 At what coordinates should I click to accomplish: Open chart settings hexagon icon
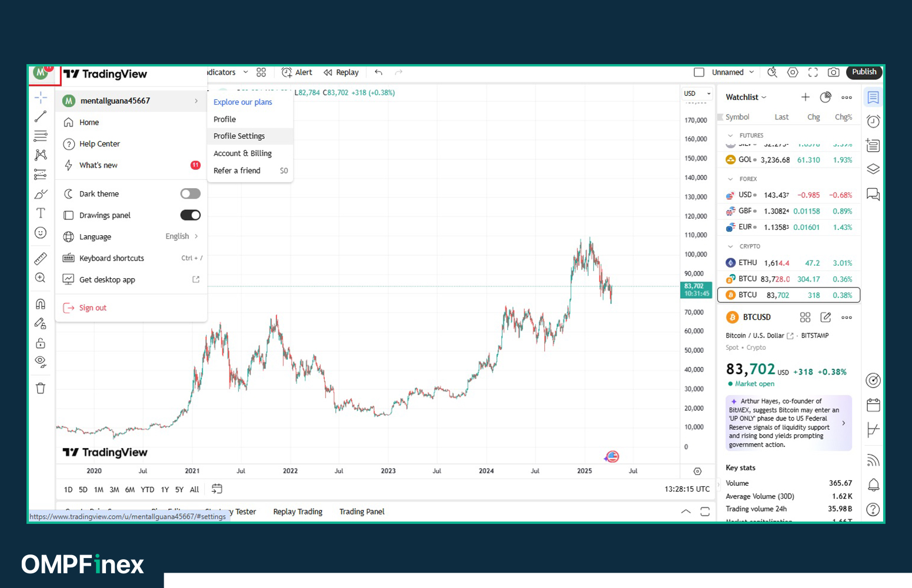tap(793, 72)
